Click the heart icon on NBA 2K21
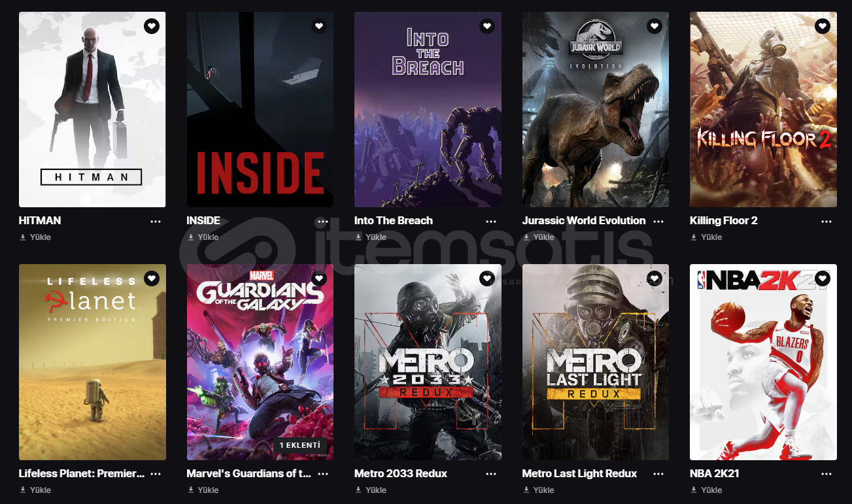Screen dimensions: 852x504 coord(823,278)
